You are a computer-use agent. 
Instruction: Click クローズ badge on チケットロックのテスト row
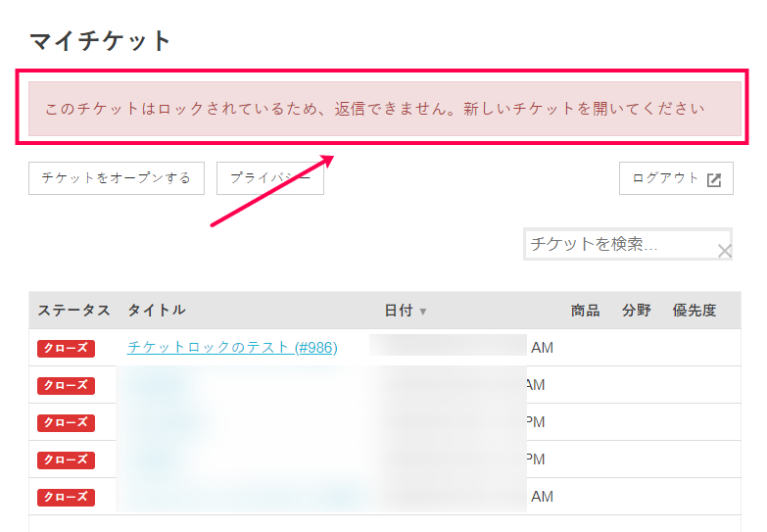click(x=66, y=348)
